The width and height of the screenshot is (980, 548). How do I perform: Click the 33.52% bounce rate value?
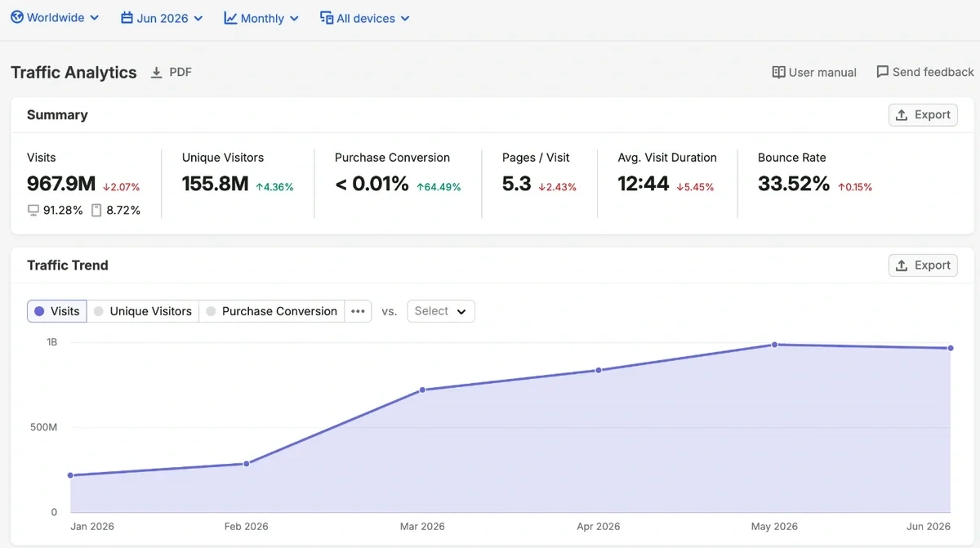click(794, 184)
